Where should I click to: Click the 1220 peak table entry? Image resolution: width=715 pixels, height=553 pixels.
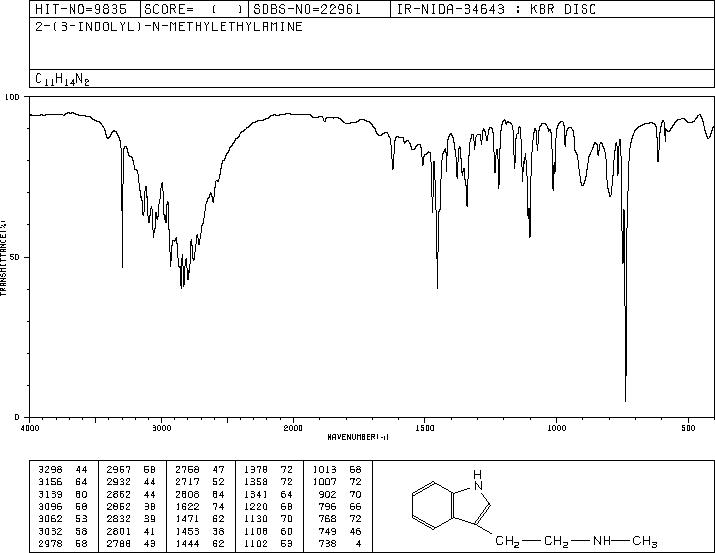(269, 506)
